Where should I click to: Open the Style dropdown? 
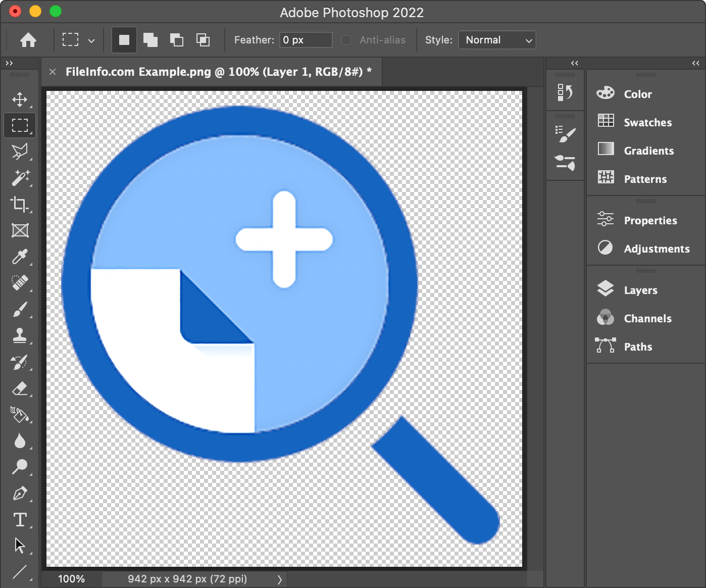497,40
